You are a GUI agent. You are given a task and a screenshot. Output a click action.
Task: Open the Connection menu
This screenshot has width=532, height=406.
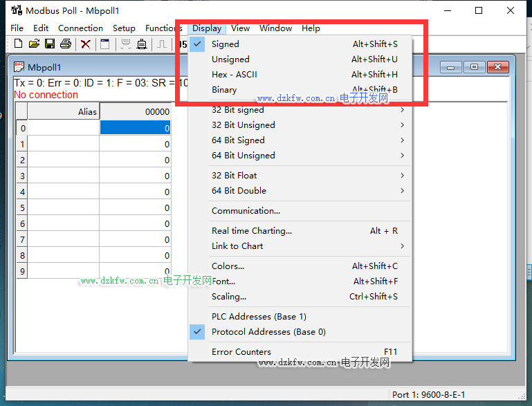(x=80, y=28)
